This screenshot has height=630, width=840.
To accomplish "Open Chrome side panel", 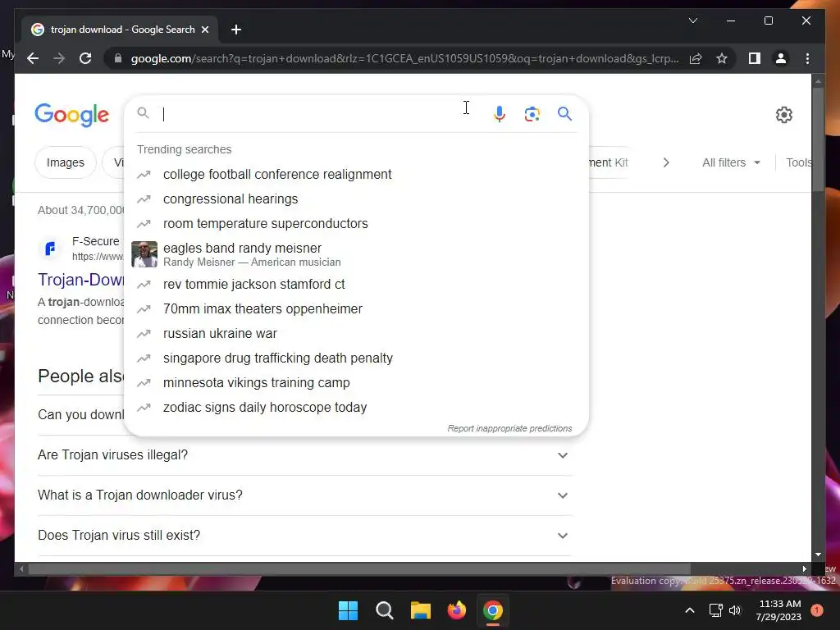I will [755, 58].
